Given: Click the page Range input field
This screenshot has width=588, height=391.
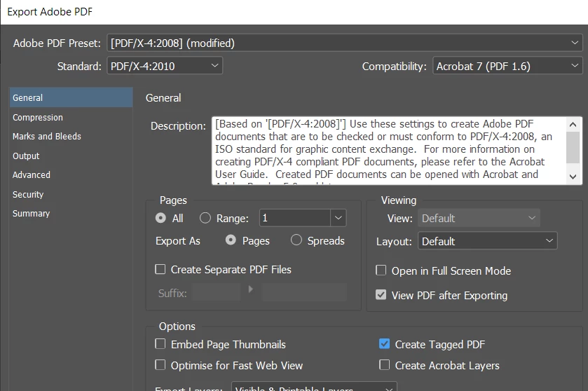Looking at the screenshot, I should point(295,218).
